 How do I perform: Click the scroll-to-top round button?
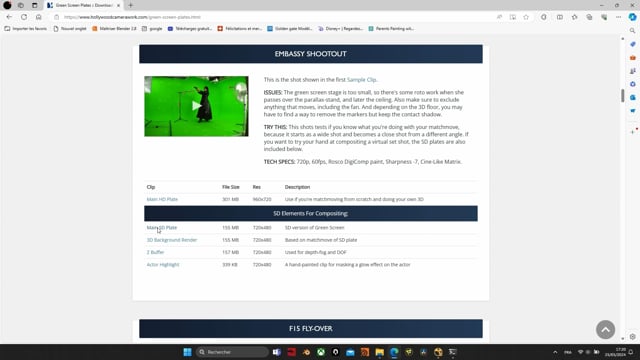point(605,329)
